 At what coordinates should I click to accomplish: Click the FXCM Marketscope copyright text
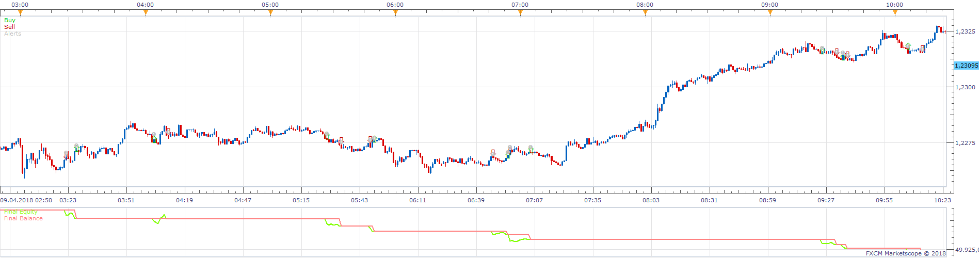coord(906,253)
